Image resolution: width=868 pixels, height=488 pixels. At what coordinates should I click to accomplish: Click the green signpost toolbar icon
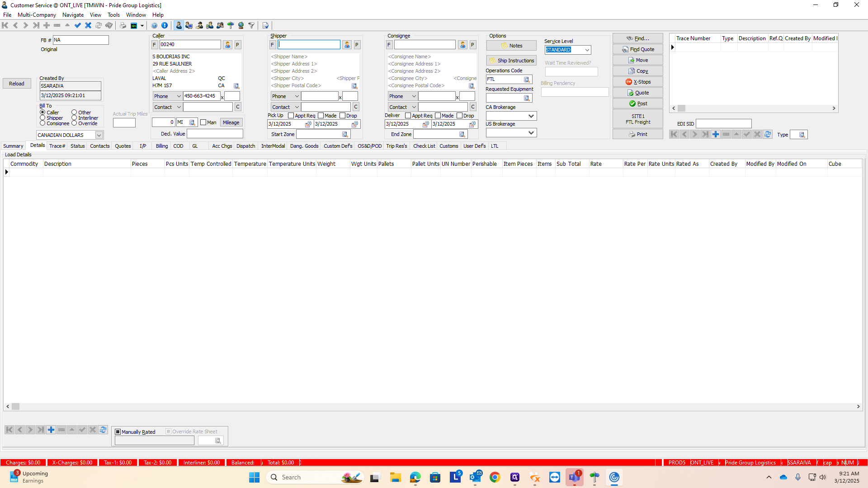click(x=231, y=26)
